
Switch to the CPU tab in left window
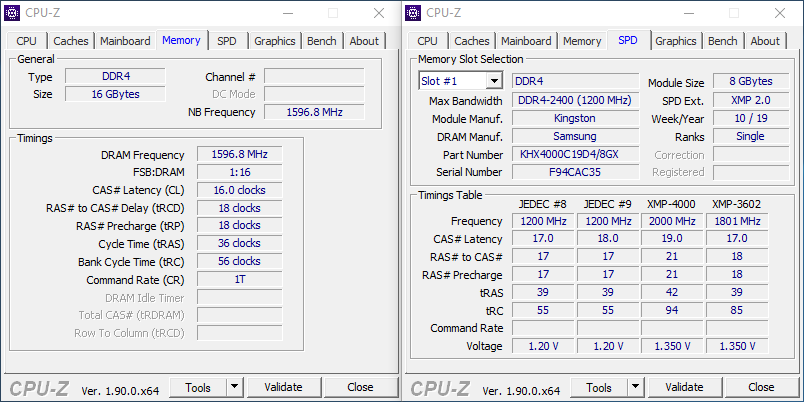click(x=26, y=41)
